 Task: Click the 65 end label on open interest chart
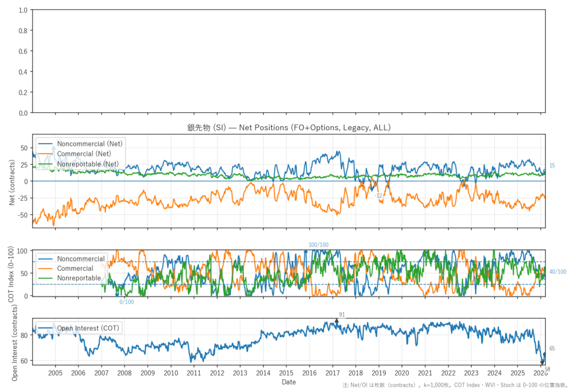pos(552,349)
